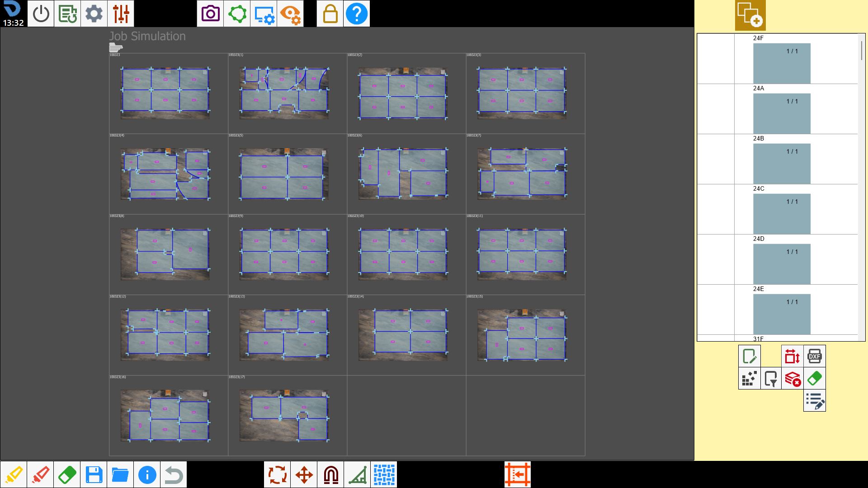This screenshot has width=868, height=488.
Task: Show info with the blue info icon
Action: [x=147, y=474]
